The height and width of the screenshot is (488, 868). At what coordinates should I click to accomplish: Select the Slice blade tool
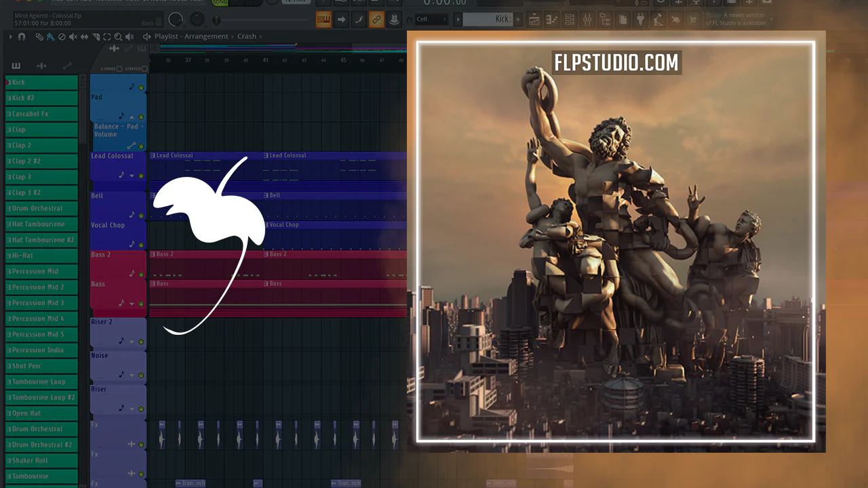pos(96,37)
